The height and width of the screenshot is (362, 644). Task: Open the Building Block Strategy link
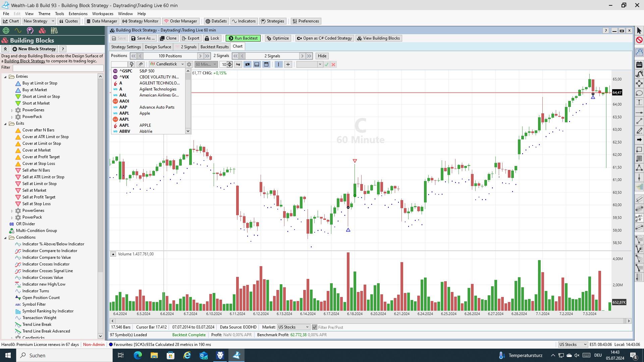(x=25, y=61)
